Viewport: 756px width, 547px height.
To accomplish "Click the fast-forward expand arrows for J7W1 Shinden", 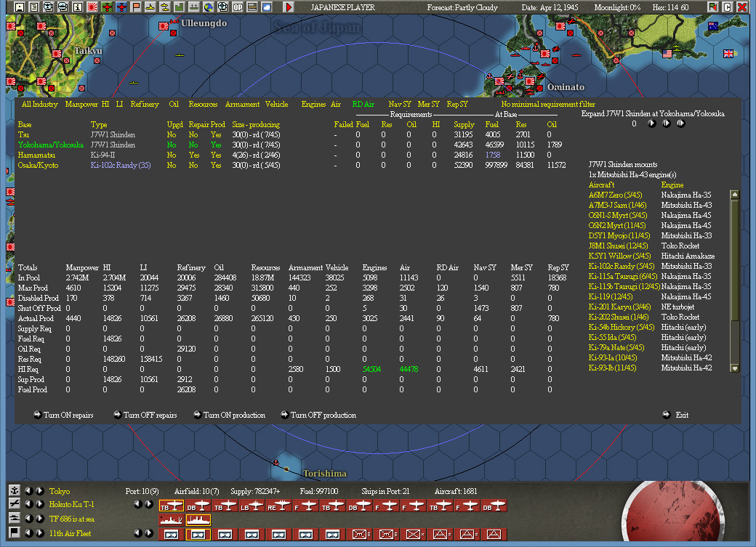I will (682, 123).
